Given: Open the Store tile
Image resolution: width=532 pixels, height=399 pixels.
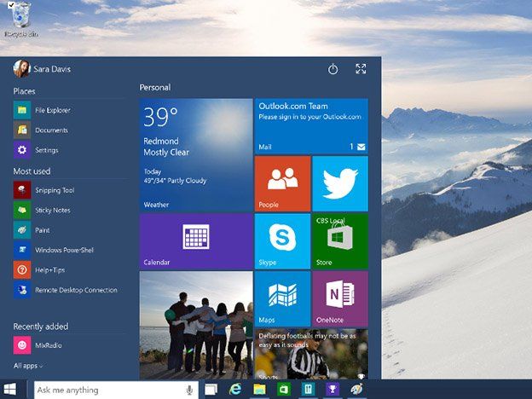Looking at the screenshot, I should click(339, 240).
